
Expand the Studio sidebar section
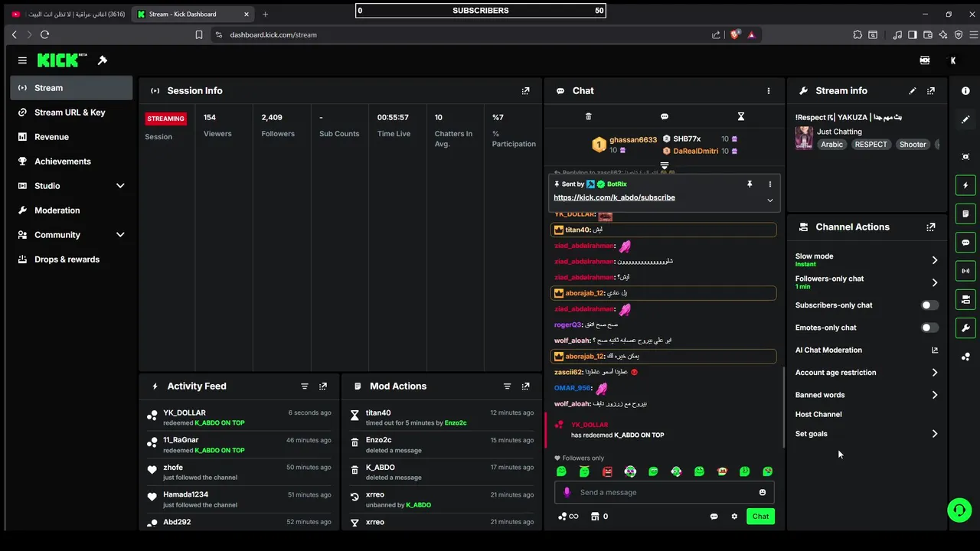pos(120,186)
